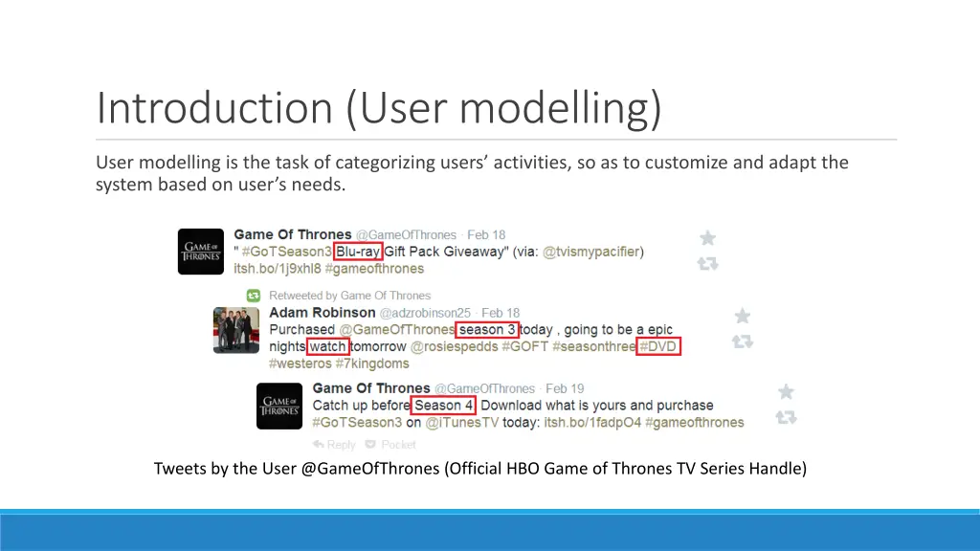The image size is (980, 551).
Task: Retweet the Blu-ray Gift Pack Giveaway tweet
Action: point(707,264)
